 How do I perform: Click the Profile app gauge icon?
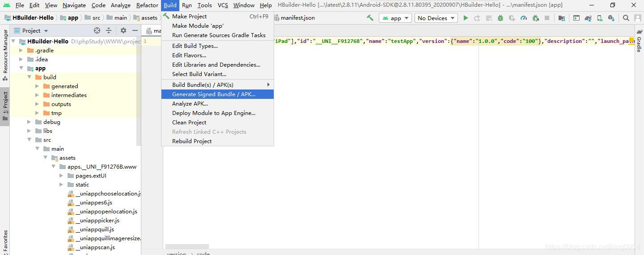pos(524,18)
